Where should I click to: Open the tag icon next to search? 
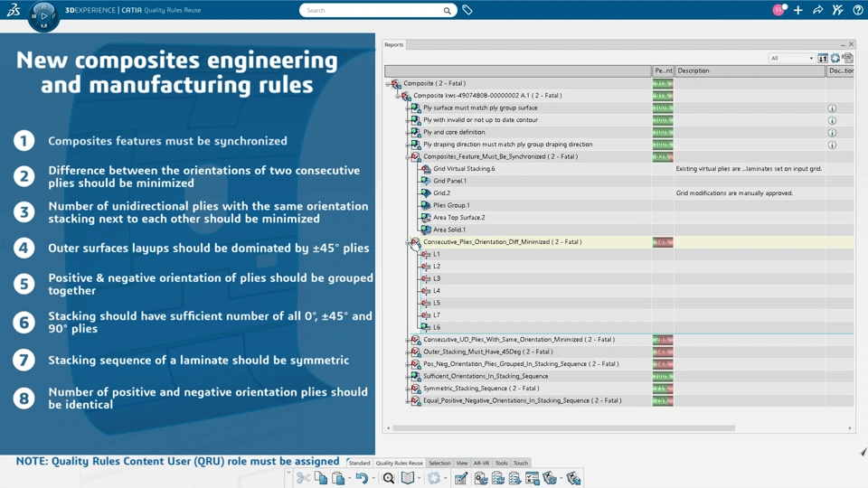pos(467,10)
